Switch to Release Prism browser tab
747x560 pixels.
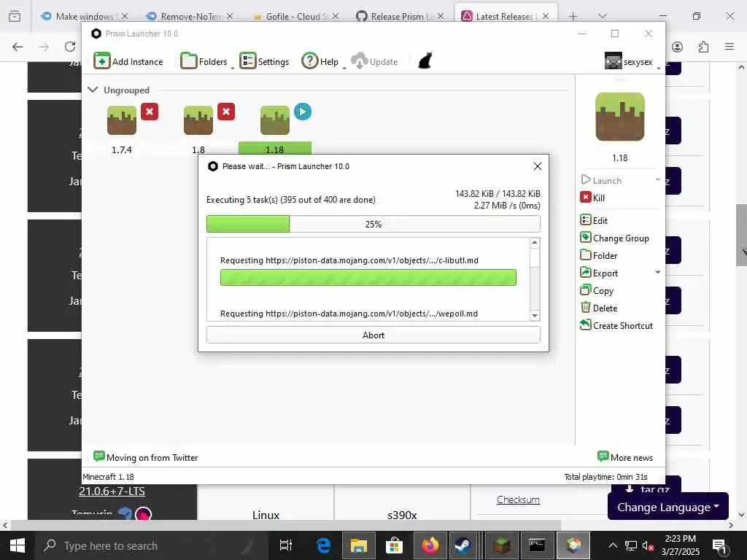click(x=400, y=16)
